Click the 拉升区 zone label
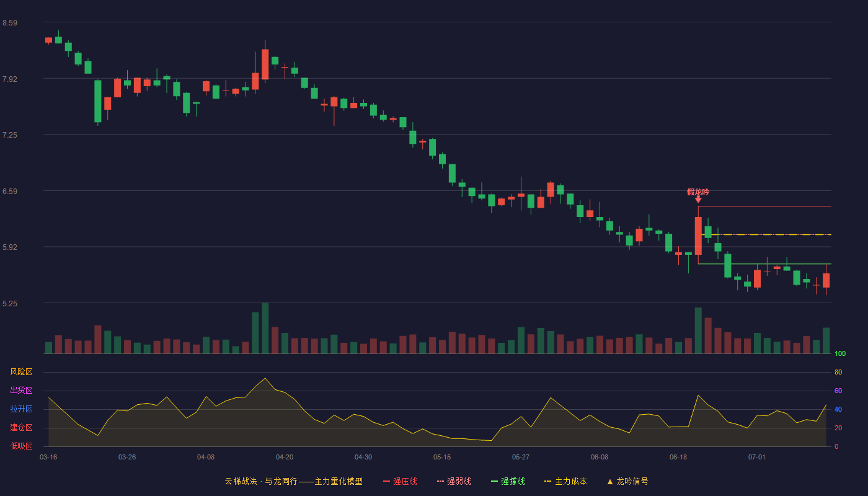Viewport: 868px width, 496px height. click(x=21, y=409)
